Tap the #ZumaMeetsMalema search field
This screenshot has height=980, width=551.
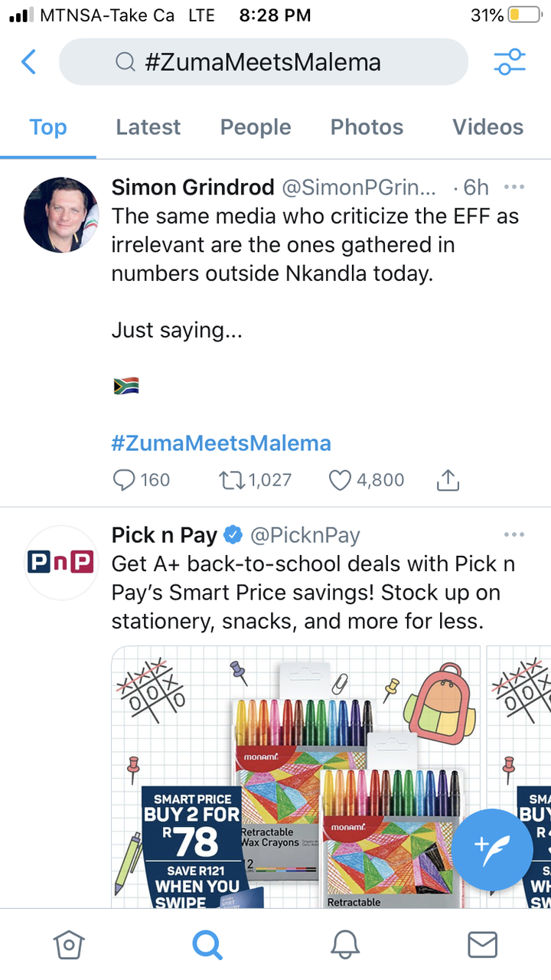(x=263, y=62)
